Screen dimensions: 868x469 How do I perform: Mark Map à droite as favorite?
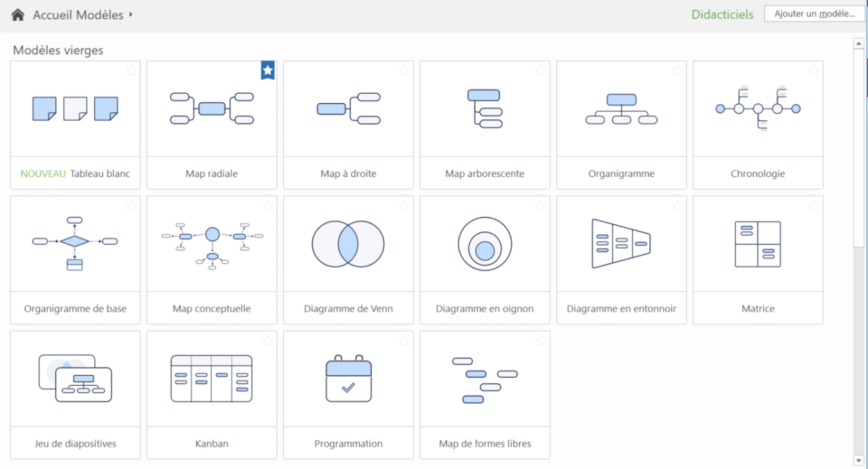pyautogui.click(x=403, y=70)
